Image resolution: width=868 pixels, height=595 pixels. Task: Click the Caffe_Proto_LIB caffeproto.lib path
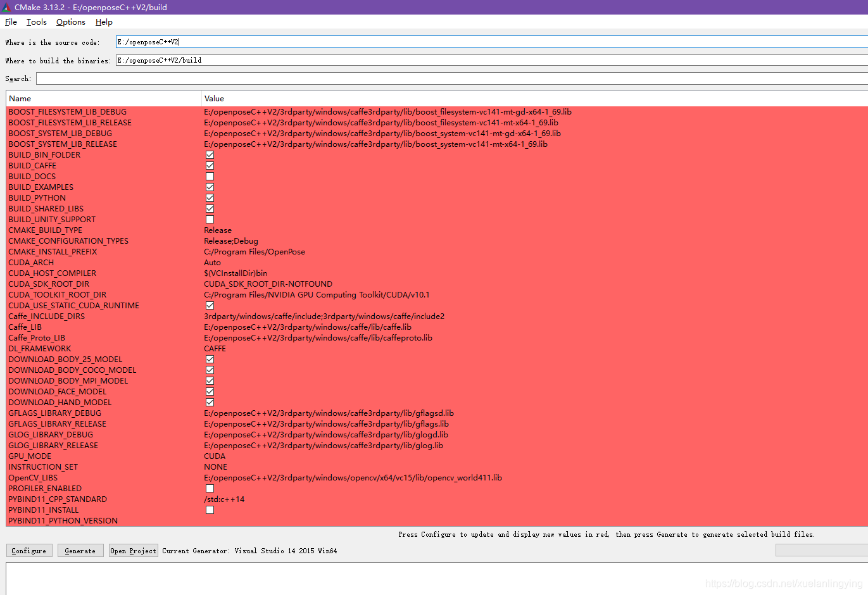[318, 338]
